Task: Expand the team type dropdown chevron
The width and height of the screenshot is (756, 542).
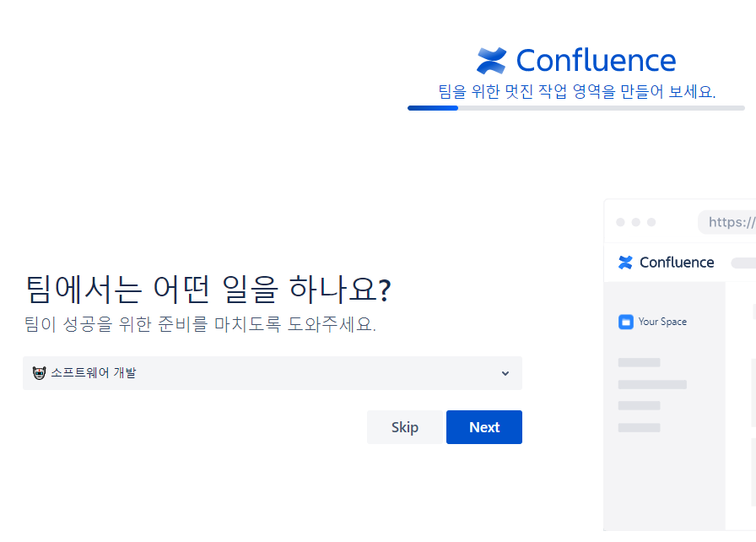Action: click(x=505, y=373)
